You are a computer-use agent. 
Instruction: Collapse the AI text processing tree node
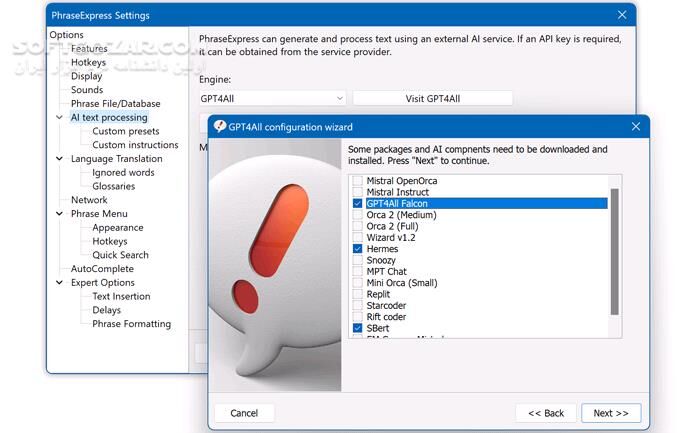59,118
